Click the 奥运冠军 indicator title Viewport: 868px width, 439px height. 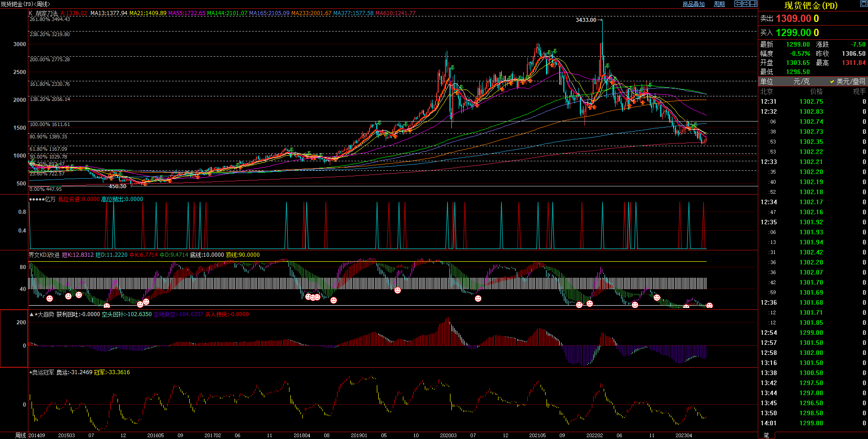pyautogui.click(x=43, y=372)
